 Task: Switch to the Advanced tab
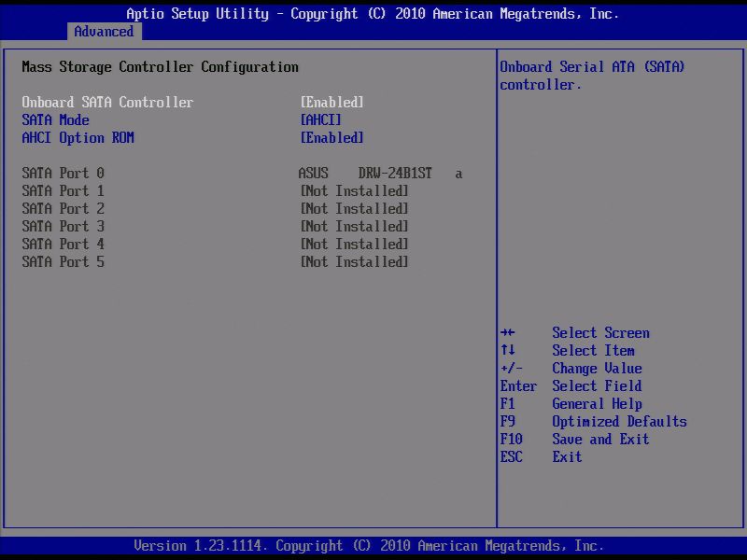(103, 31)
